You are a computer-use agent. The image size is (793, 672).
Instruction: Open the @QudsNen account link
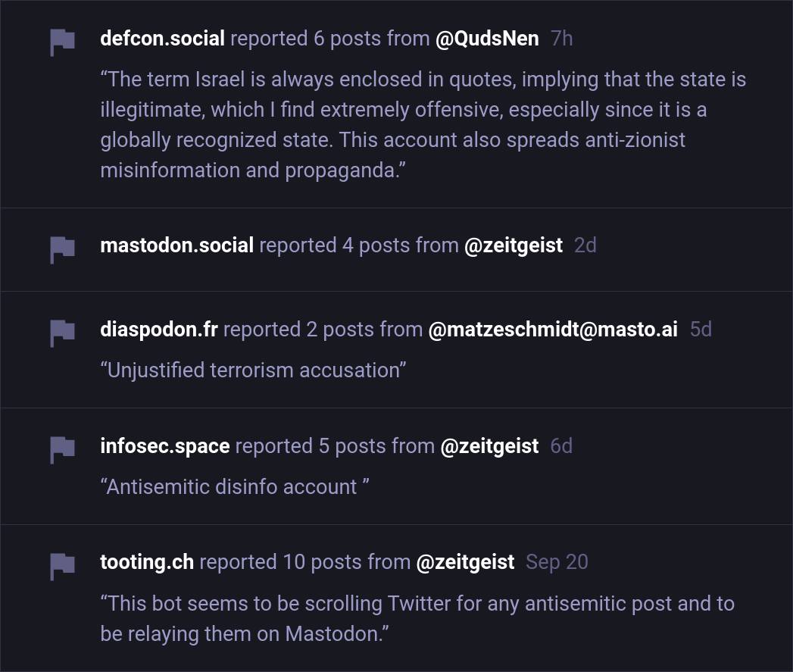[x=487, y=39]
